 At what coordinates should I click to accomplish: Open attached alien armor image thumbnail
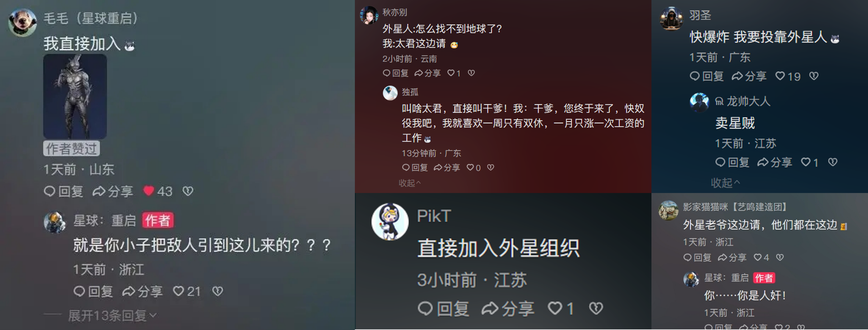75,96
